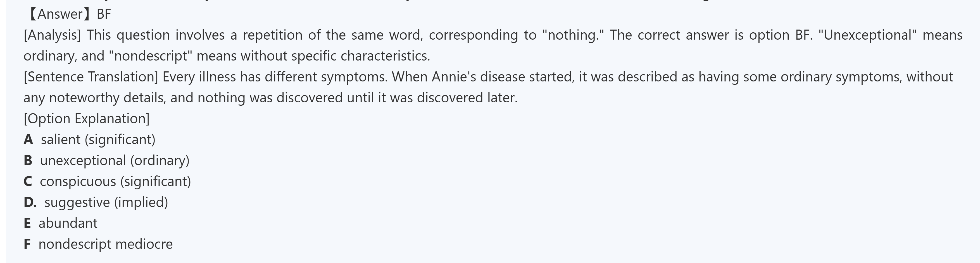Screen dimensions: 980x263
Task: Click bold option letter F
Action: click(x=27, y=244)
